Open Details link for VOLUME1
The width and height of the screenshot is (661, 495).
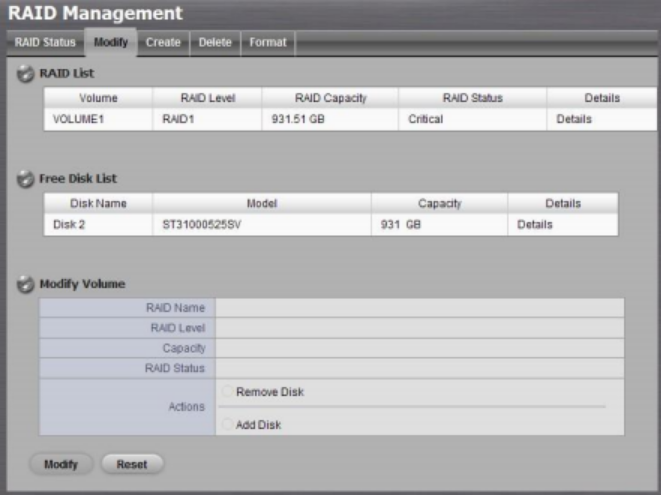[x=574, y=119]
